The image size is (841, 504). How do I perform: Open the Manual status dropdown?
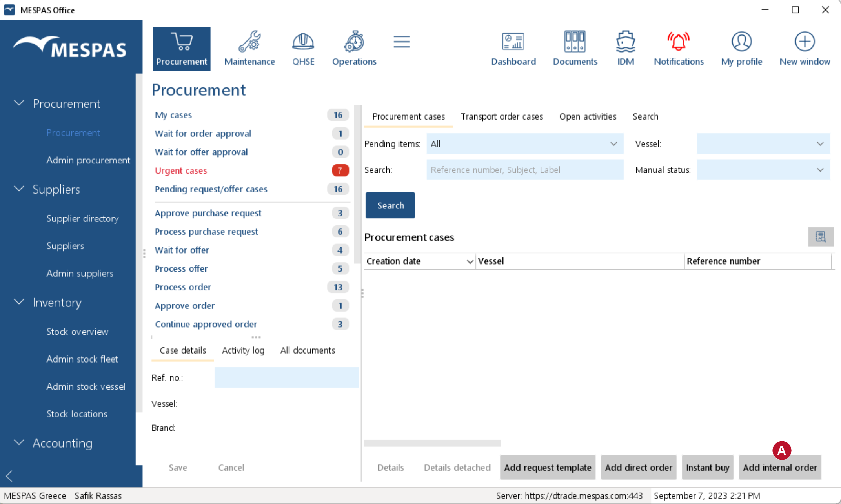click(763, 170)
